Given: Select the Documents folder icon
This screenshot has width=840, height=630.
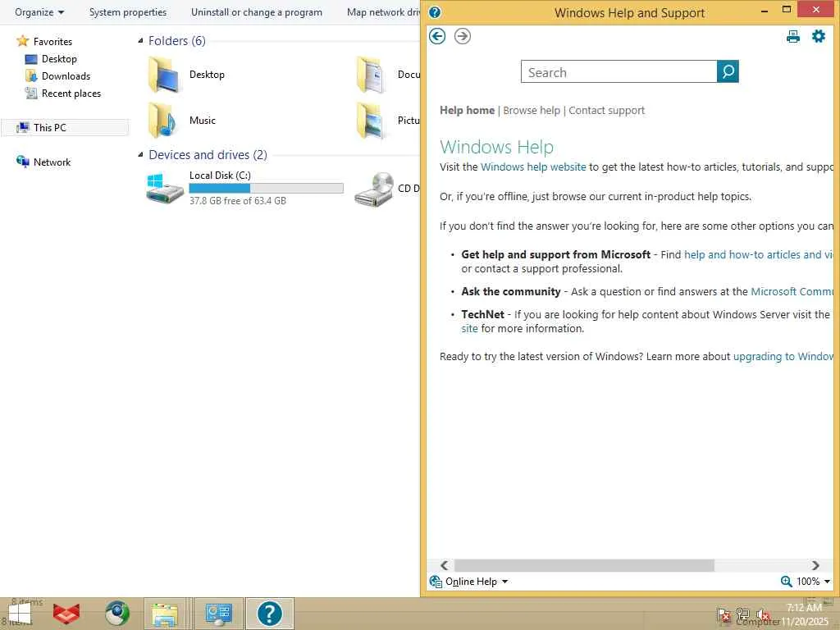Looking at the screenshot, I should 372,75.
